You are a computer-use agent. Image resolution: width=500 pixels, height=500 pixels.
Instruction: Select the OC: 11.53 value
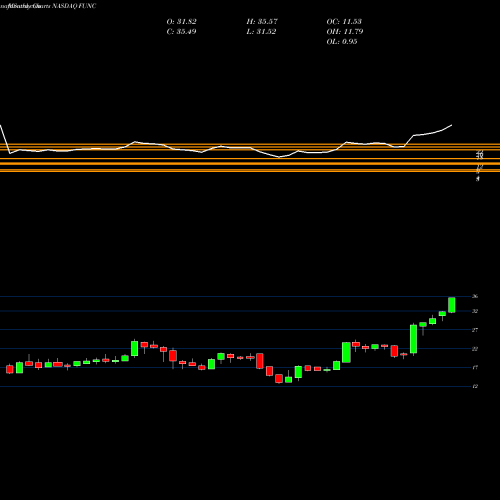tap(344, 22)
